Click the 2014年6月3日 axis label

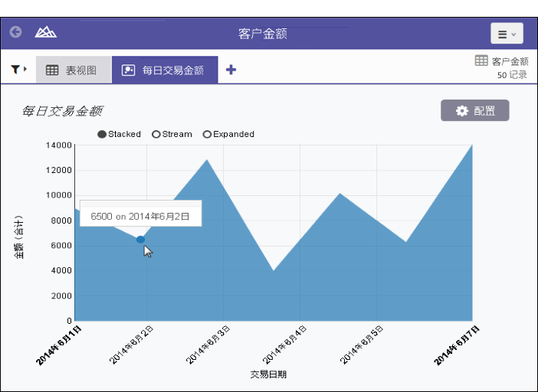click(x=208, y=344)
